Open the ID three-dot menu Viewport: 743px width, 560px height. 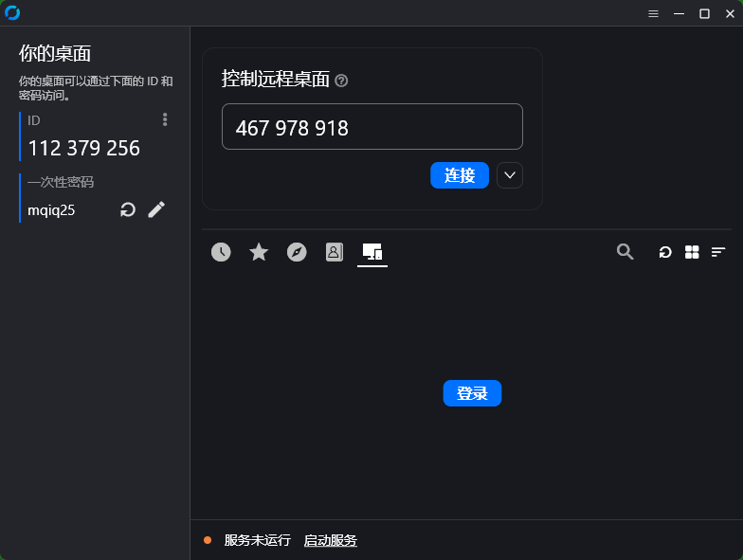pyautogui.click(x=165, y=119)
